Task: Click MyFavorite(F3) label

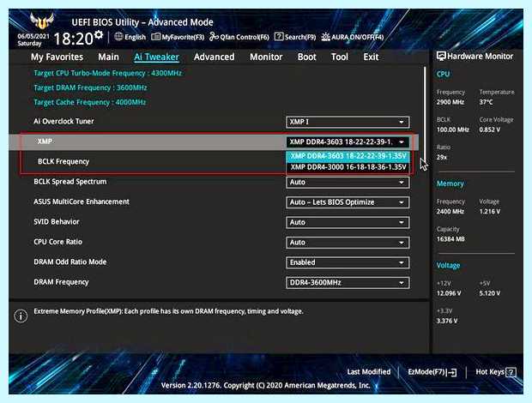Action: click(183, 37)
